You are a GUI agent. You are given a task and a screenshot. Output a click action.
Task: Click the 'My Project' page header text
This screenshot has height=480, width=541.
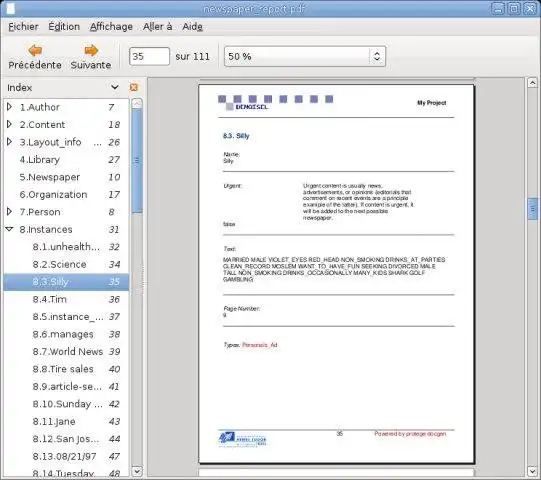(x=432, y=102)
